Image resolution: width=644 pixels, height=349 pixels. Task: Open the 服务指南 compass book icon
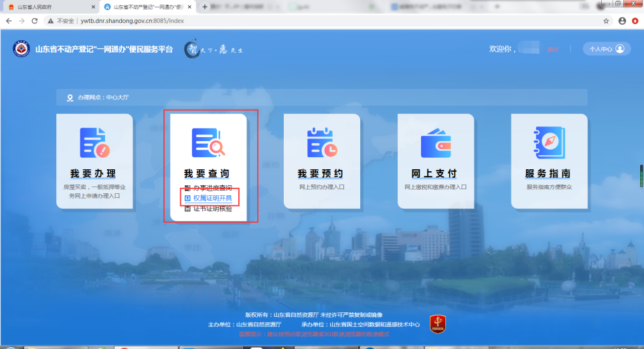pos(549,142)
